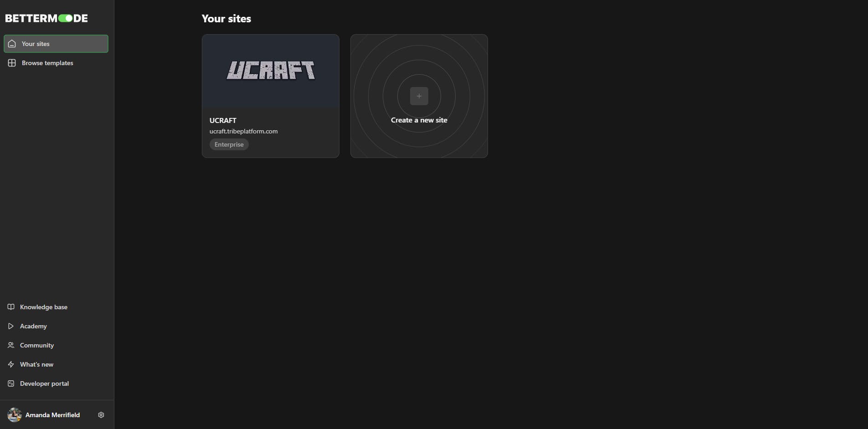Click the lightning icon for What's new
Screen dimensions: 868x429
(x=11, y=364)
